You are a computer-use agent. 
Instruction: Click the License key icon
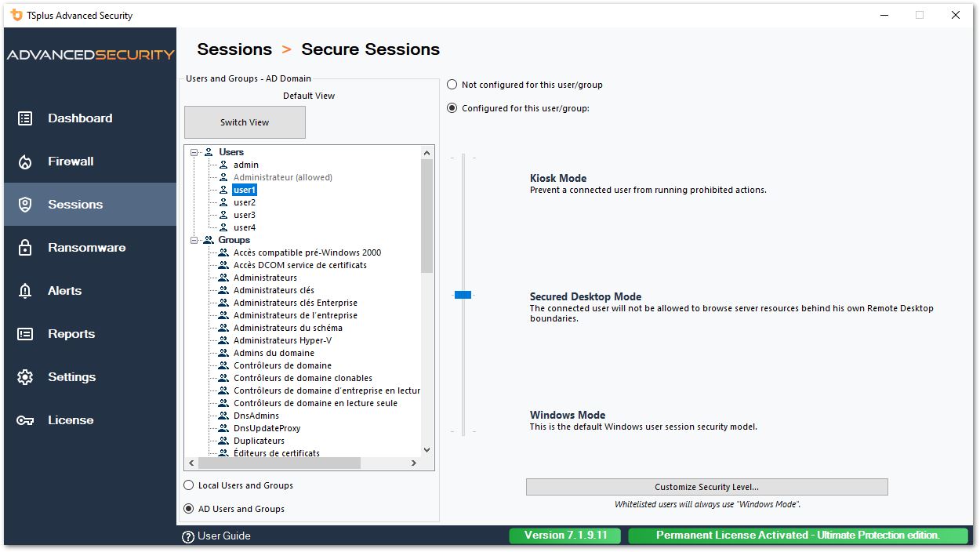(25, 420)
